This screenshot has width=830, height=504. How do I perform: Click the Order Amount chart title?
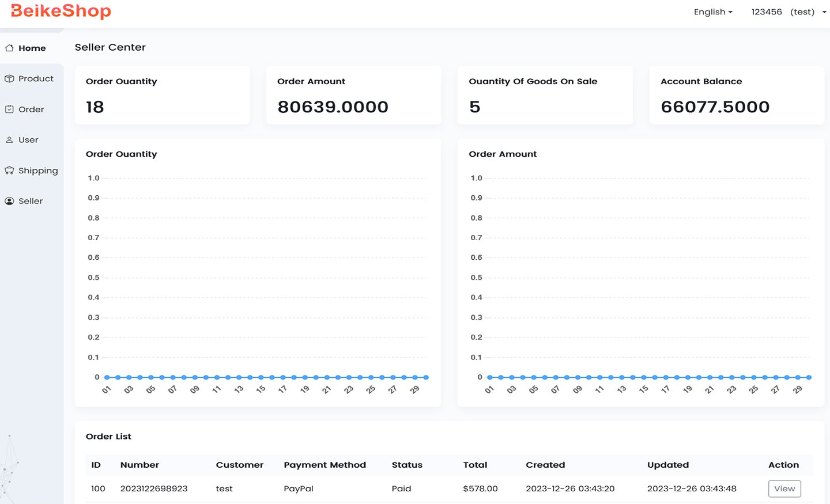pyautogui.click(x=503, y=154)
